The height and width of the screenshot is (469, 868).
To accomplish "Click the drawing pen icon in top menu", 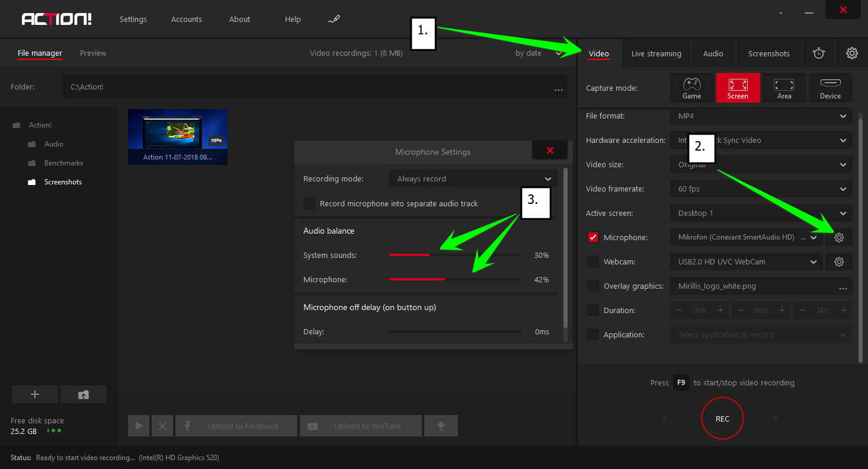I will point(334,20).
